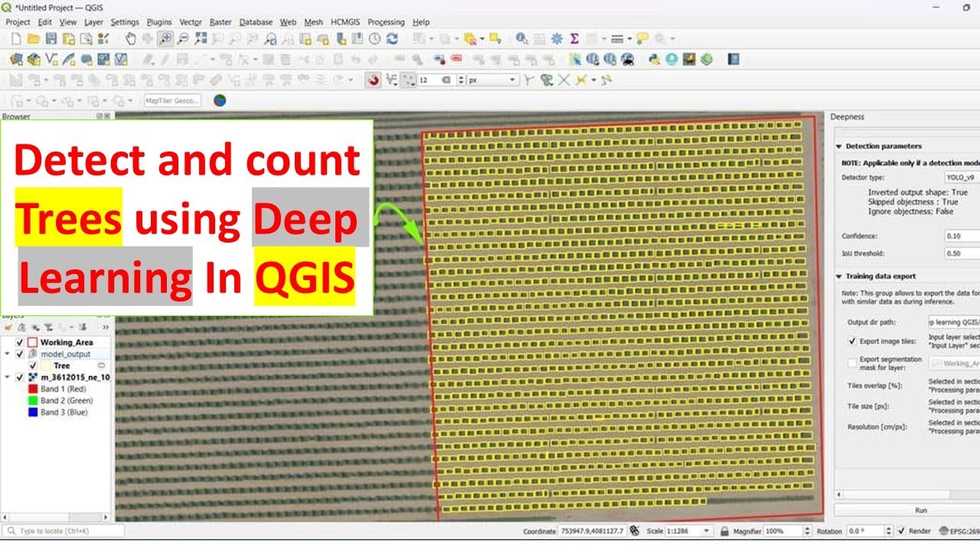Open Layer Styling icon in Layers panel
980x551 pixels.
pos(8,327)
